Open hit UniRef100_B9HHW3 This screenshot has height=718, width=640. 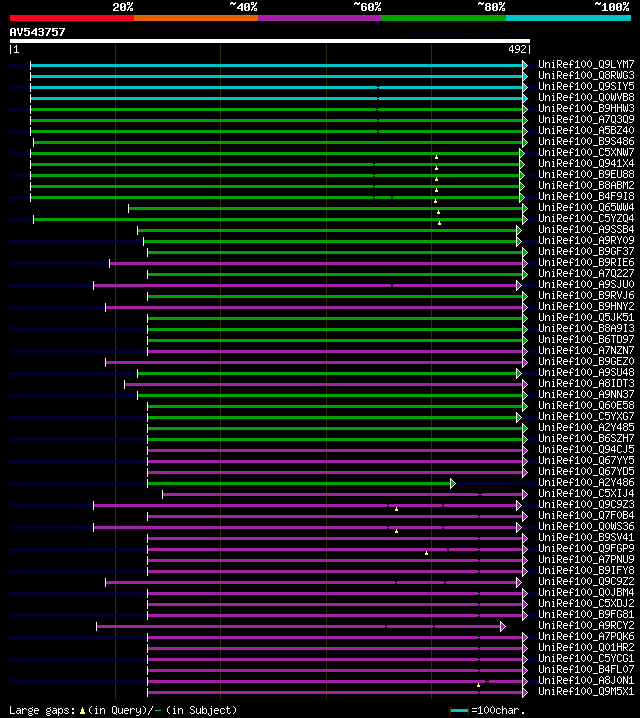586,109
